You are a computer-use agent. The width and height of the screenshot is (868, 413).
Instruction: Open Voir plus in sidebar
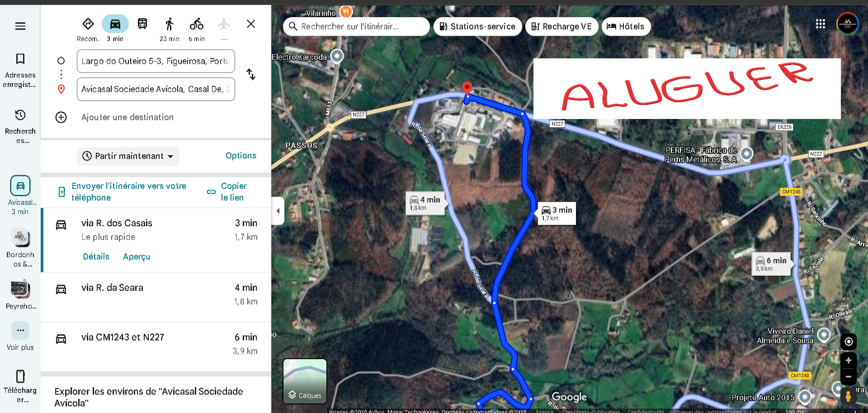click(x=20, y=336)
